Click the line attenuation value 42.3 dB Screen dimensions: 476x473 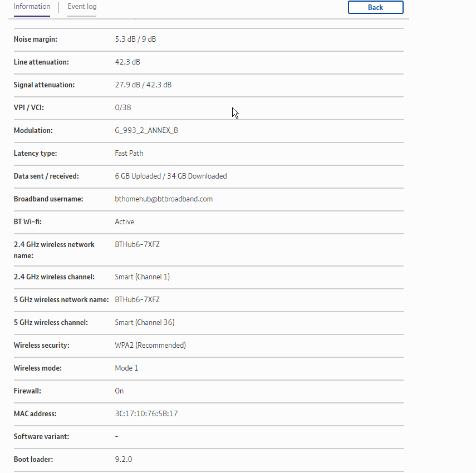[127, 62]
